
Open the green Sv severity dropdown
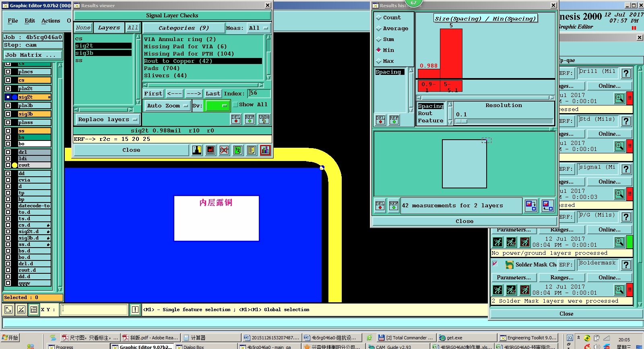coord(217,106)
